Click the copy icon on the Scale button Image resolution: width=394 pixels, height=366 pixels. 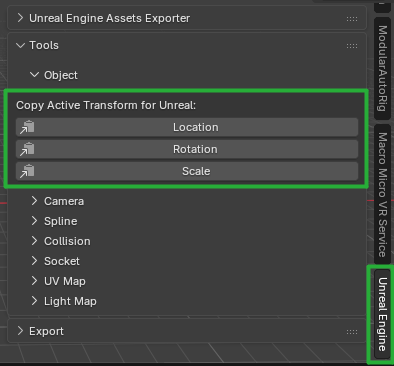(x=27, y=171)
